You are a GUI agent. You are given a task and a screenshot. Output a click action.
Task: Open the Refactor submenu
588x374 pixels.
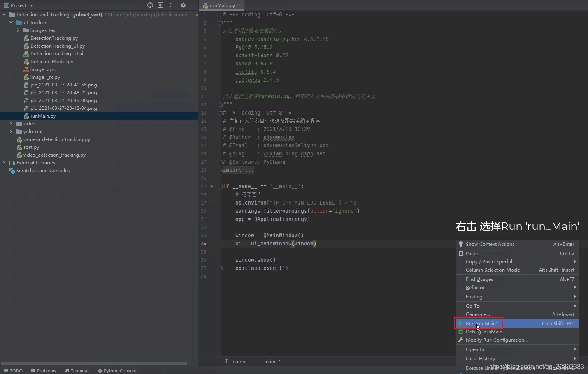(518, 287)
